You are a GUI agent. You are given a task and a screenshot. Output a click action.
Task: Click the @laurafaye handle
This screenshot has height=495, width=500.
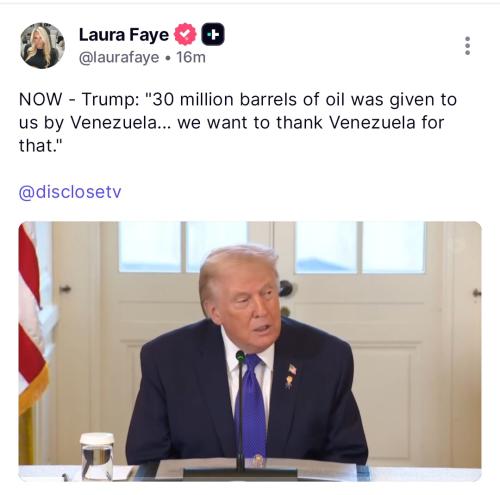coord(119,58)
